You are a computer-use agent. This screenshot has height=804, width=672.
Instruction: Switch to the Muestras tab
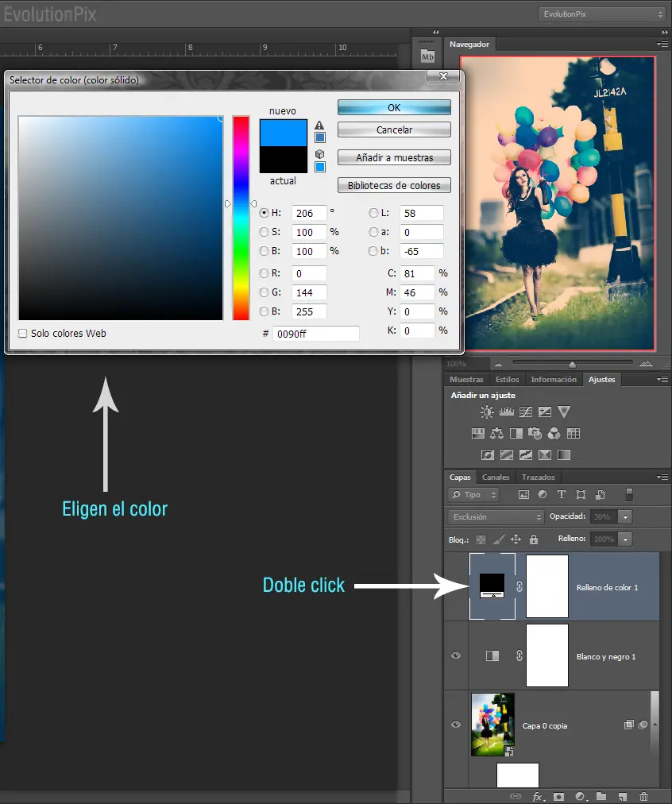coord(466,380)
